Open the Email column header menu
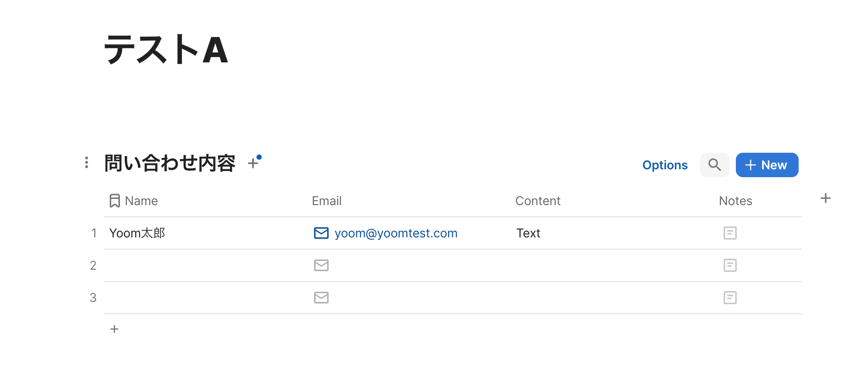Viewport: 868px width, 391px height. pos(326,201)
